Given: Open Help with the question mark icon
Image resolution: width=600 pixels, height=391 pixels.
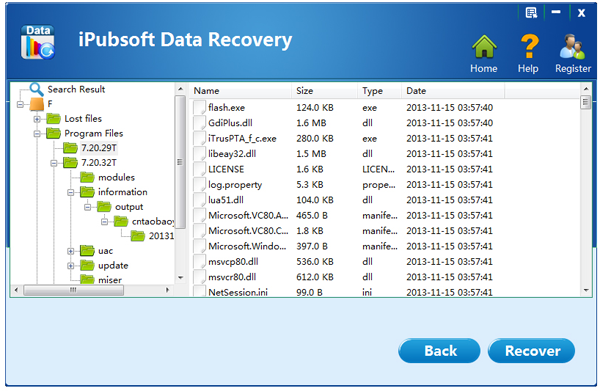Looking at the screenshot, I should (530, 46).
